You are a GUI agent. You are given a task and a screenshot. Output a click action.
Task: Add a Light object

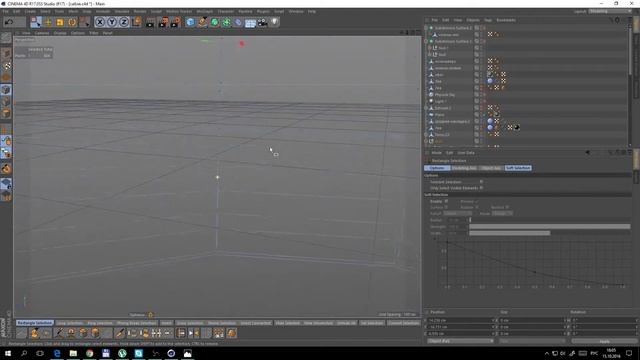(275, 22)
